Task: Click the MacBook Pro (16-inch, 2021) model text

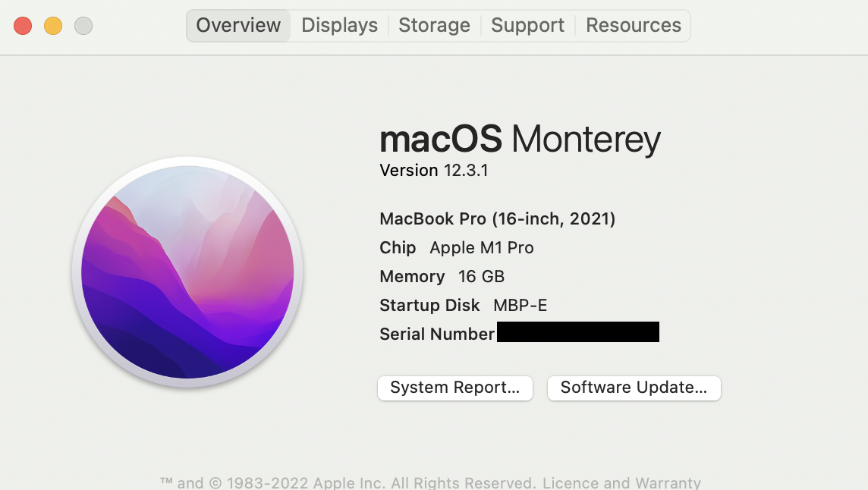Action: pyautogui.click(x=497, y=219)
